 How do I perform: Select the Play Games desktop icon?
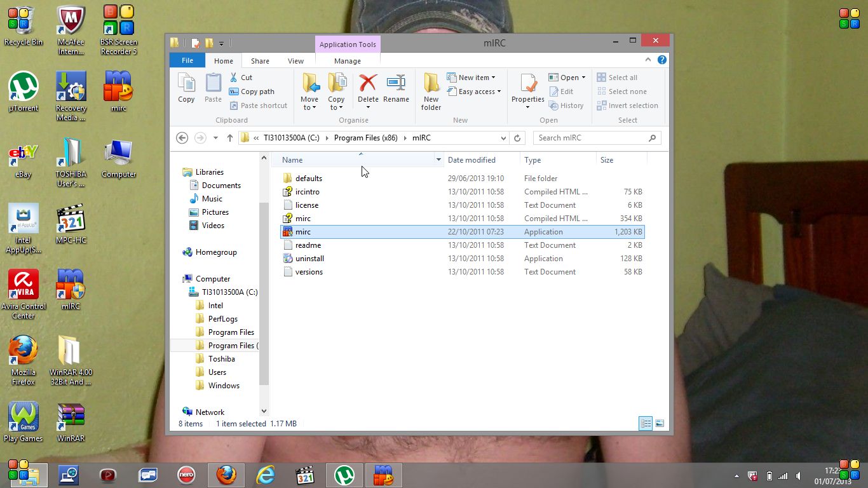[24, 422]
